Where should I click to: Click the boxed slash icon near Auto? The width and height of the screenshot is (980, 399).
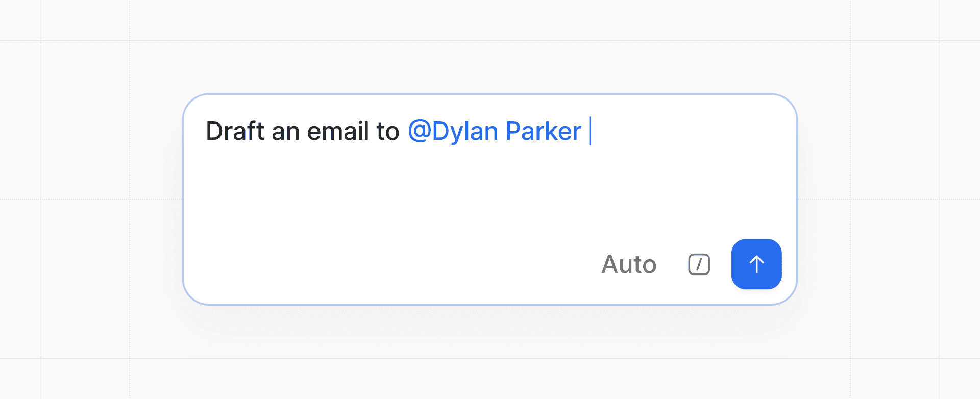(x=698, y=264)
